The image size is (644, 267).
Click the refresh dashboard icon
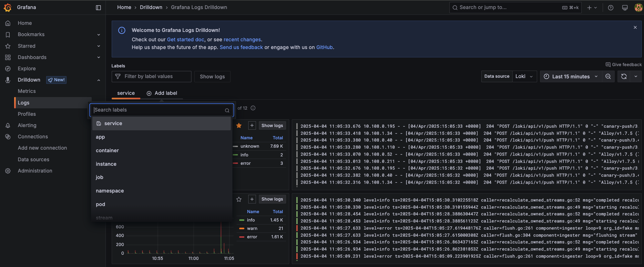(624, 76)
